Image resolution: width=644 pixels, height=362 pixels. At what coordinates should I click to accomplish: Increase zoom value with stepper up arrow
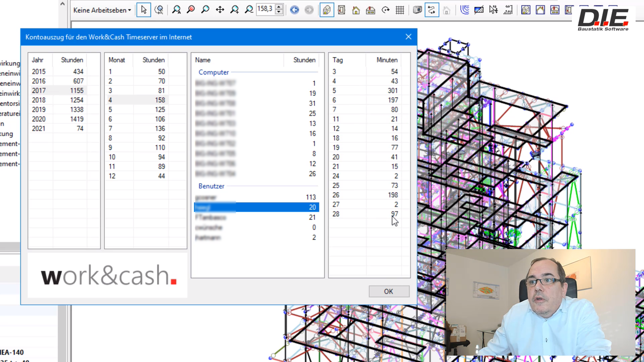coord(279,6)
